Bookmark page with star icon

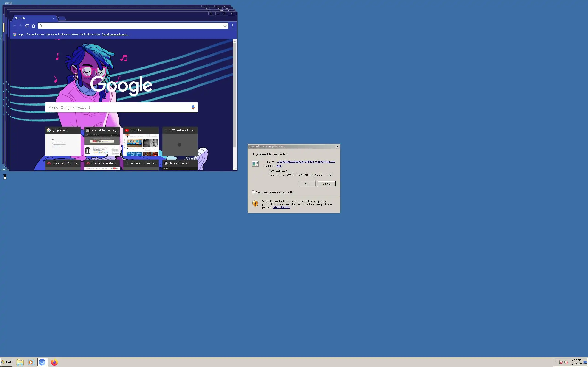(225, 26)
